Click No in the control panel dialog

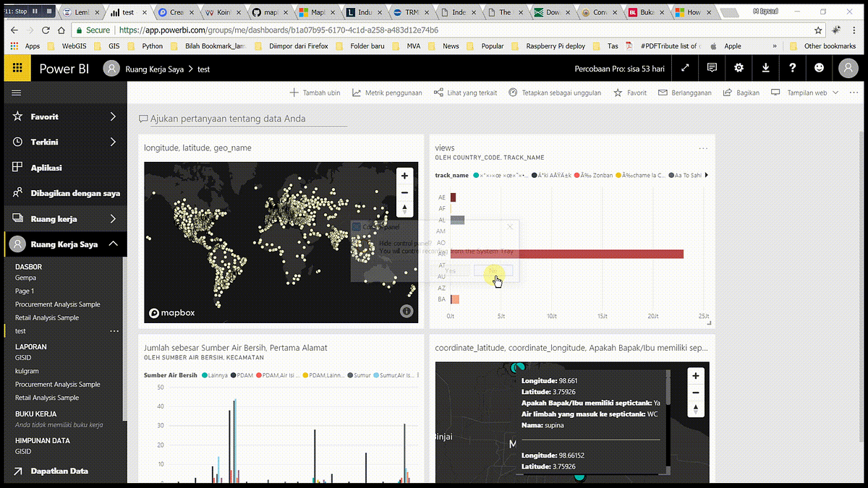493,270
